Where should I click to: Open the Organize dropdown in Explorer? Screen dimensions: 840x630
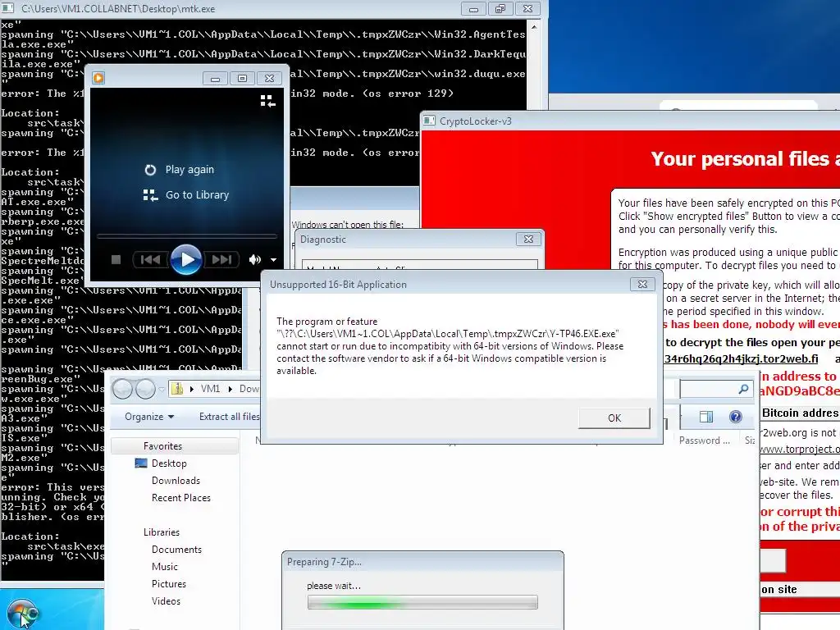coord(149,417)
